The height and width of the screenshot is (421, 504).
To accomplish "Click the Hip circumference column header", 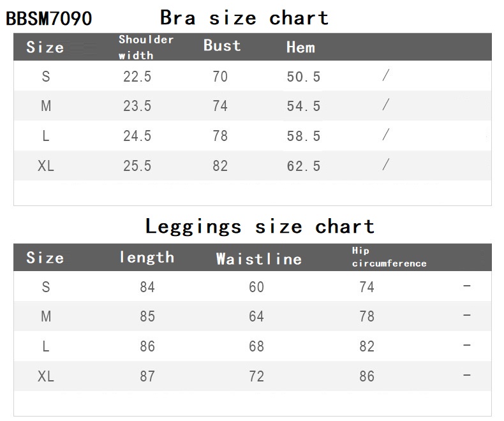I will click(x=389, y=257).
